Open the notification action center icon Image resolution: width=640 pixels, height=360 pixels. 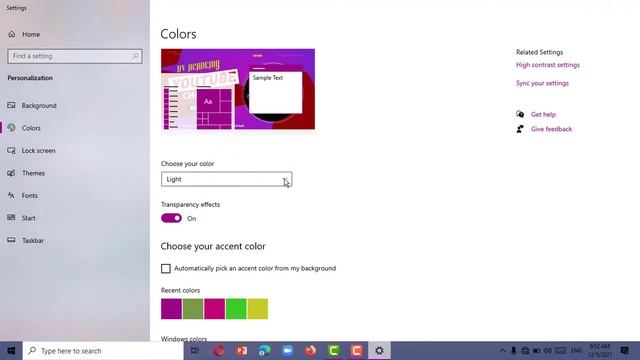[x=624, y=351]
